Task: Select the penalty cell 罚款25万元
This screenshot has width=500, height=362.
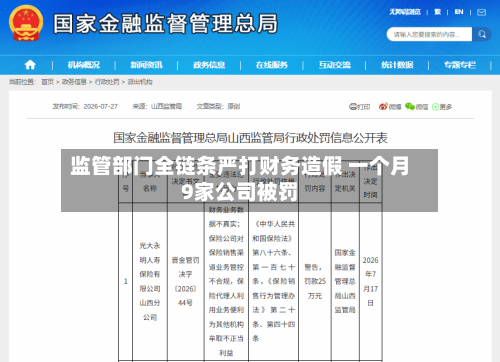Action: [315, 282]
